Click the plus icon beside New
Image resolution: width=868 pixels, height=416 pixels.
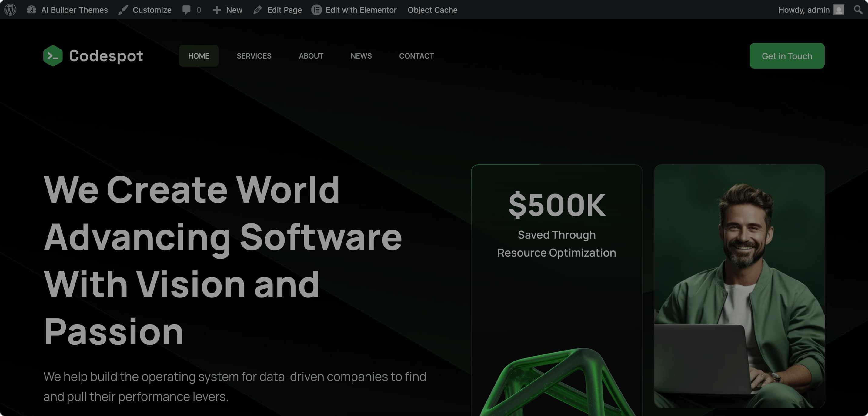[x=217, y=10]
